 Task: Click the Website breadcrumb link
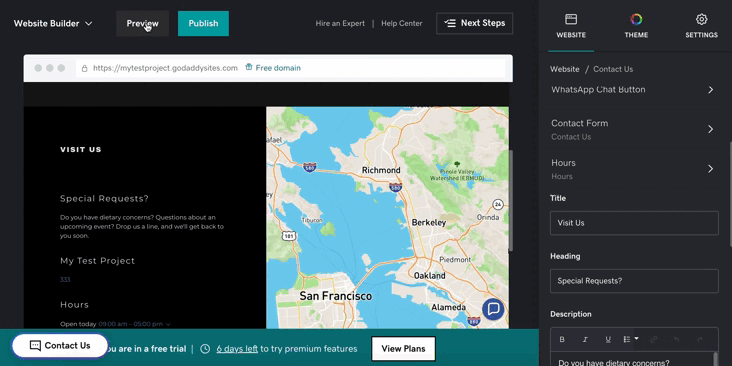tap(564, 69)
